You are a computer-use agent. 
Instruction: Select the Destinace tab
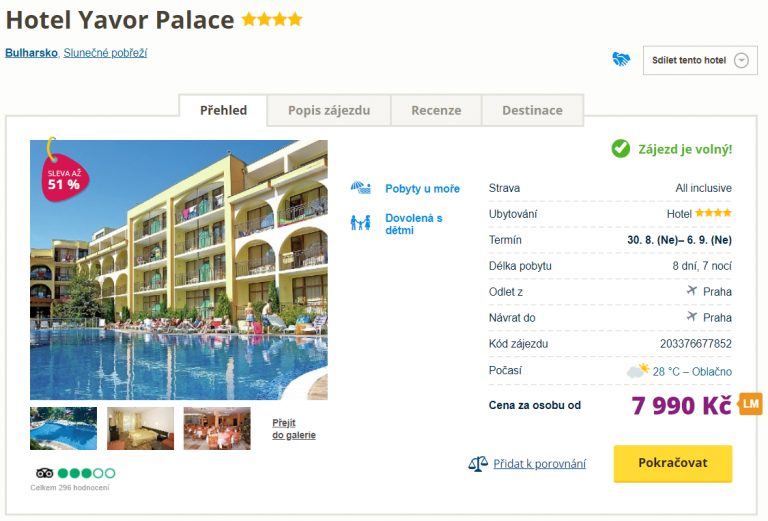click(532, 111)
